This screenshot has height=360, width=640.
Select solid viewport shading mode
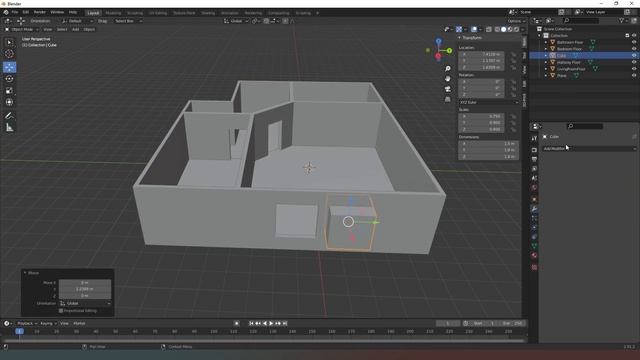503,29
